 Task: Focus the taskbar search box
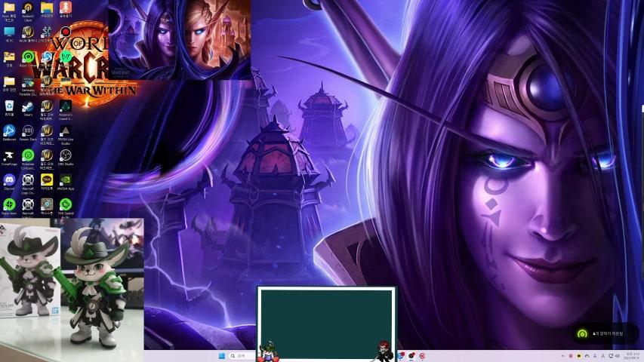[242, 356]
